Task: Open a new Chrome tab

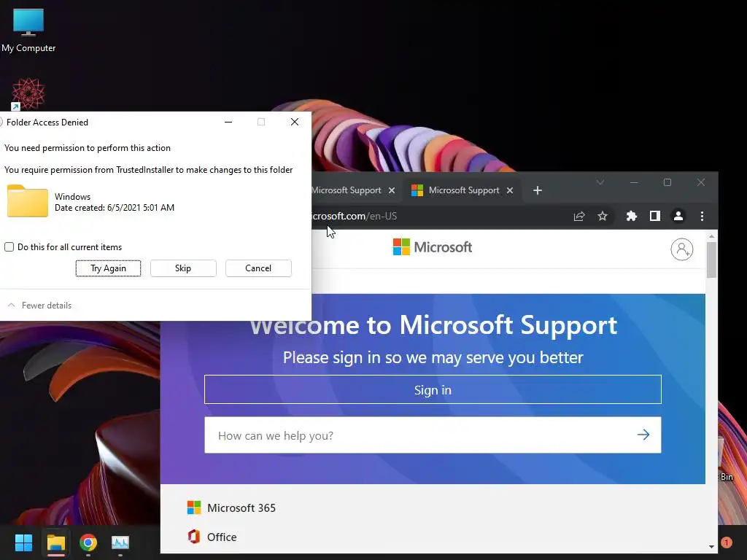Action: pos(538,190)
